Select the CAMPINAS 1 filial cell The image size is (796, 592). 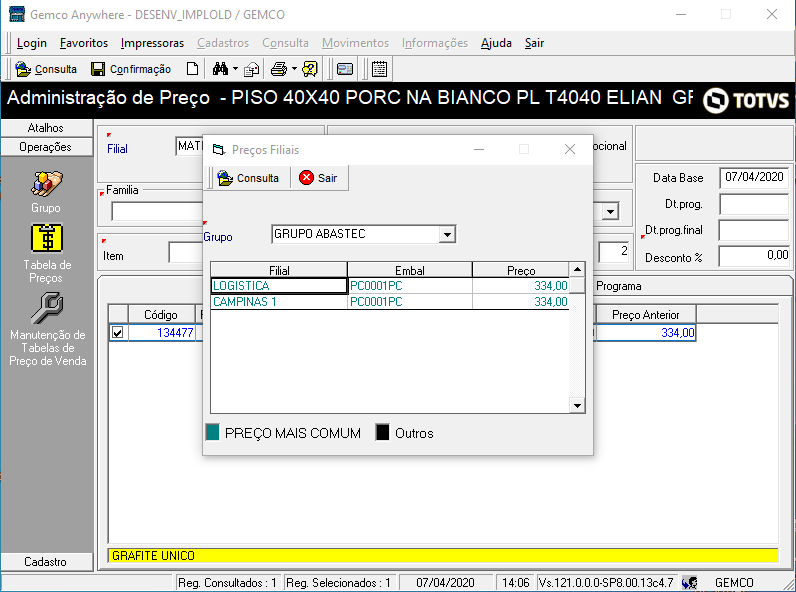tap(279, 302)
